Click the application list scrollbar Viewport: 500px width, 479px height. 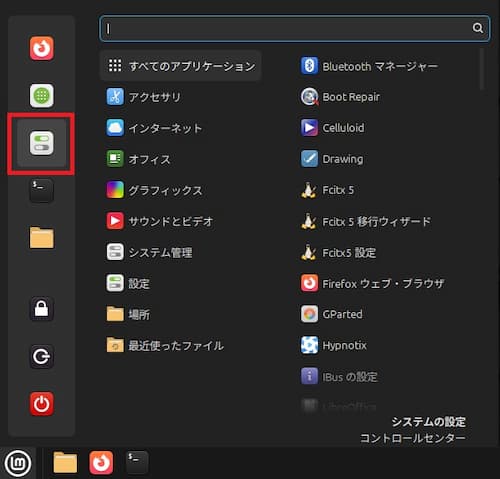[481, 70]
